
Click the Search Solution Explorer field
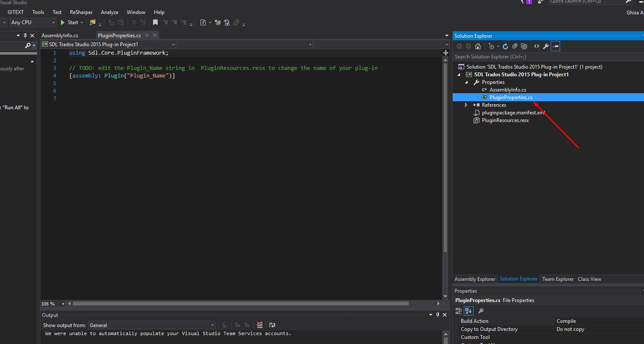(547, 57)
